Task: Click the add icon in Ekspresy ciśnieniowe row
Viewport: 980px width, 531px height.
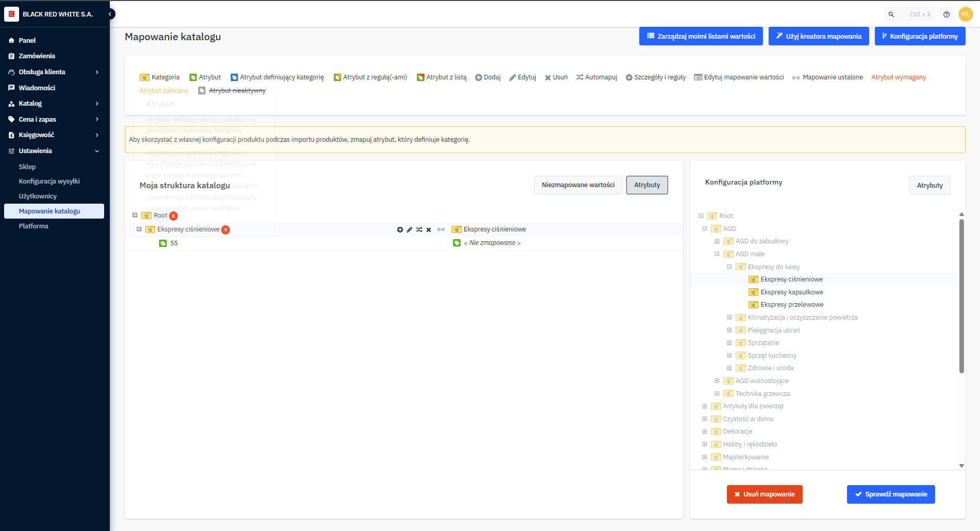Action: 400,230
